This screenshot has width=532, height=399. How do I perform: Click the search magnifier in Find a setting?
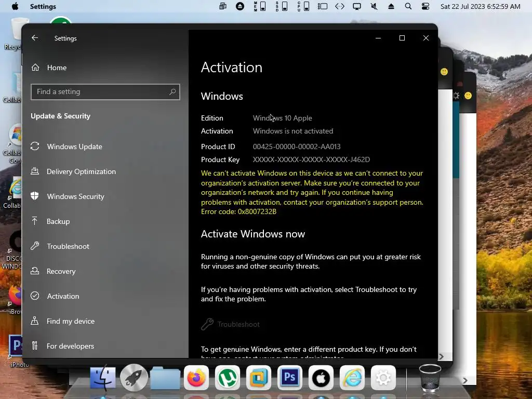[x=172, y=91]
